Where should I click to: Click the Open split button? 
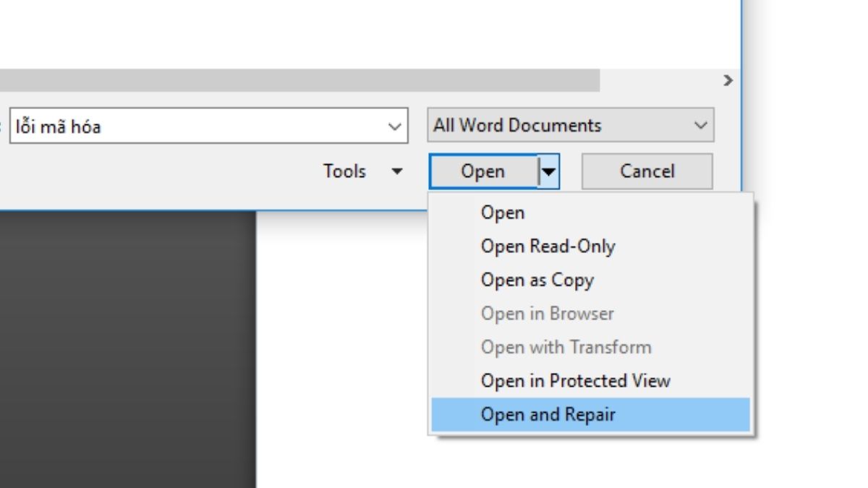point(484,171)
